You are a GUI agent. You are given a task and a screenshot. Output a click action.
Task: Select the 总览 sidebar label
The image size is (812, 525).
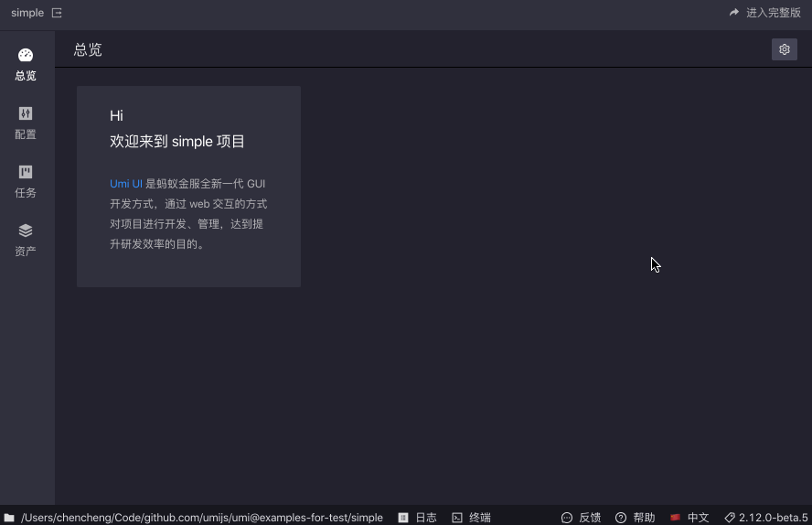(26, 76)
